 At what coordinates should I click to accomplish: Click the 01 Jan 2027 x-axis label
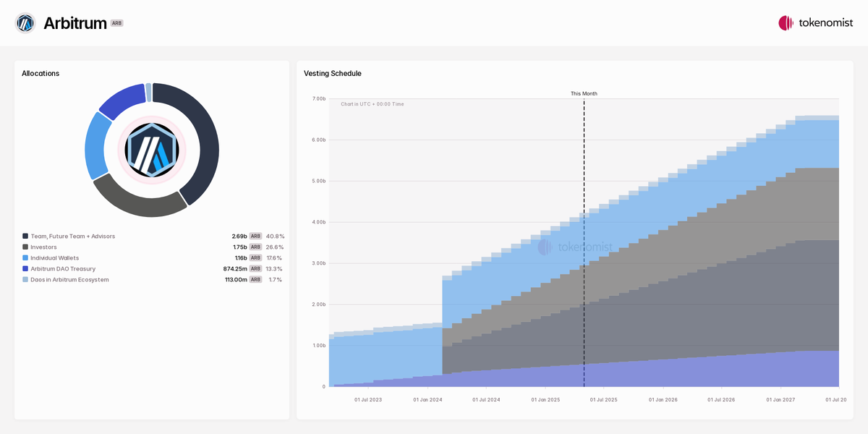780,399
